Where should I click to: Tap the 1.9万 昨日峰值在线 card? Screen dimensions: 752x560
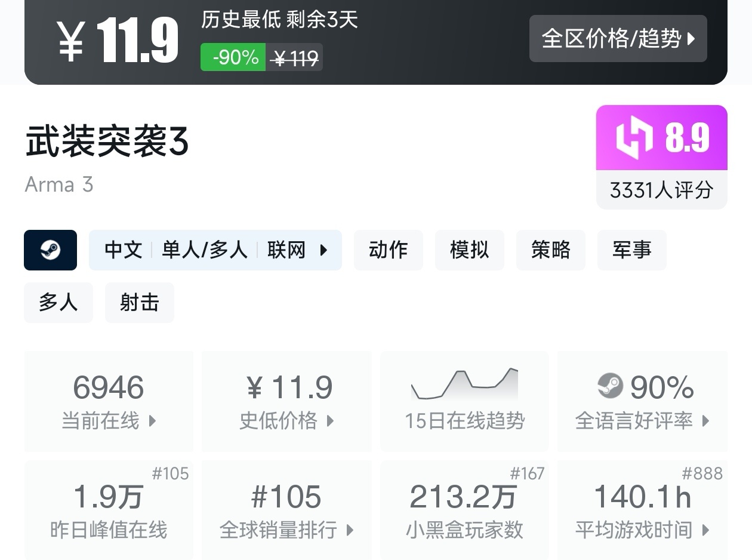(109, 510)
